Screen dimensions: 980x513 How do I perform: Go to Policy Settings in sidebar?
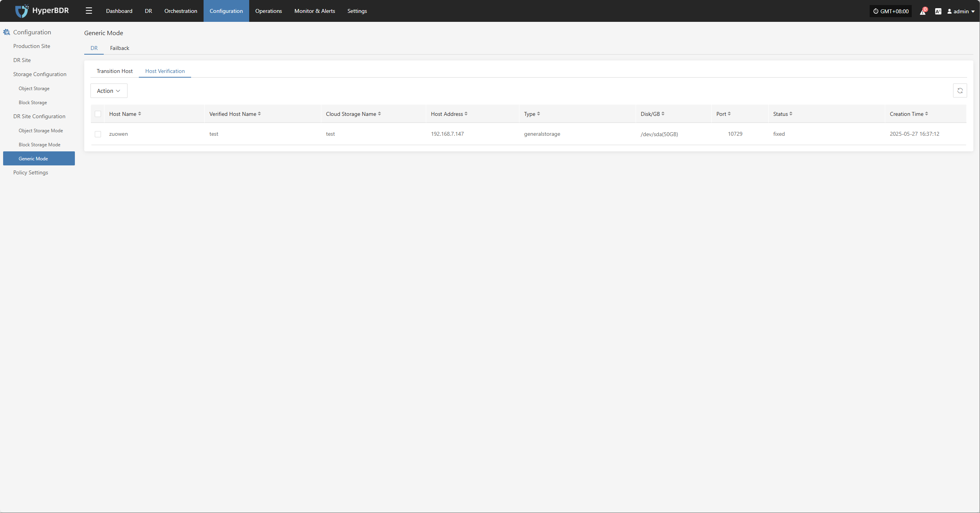click(30, 172)
